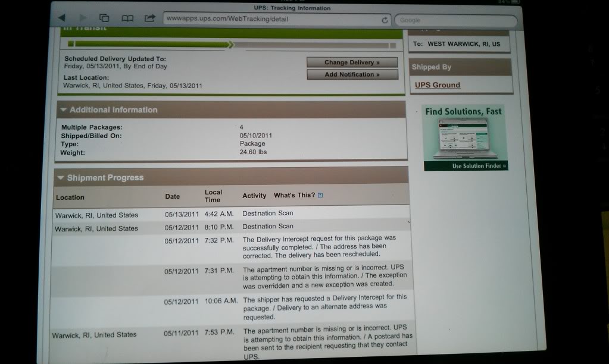Click the 05/11/2011 date cell
The image size is (609, 364).
click(x=180, y=333)
